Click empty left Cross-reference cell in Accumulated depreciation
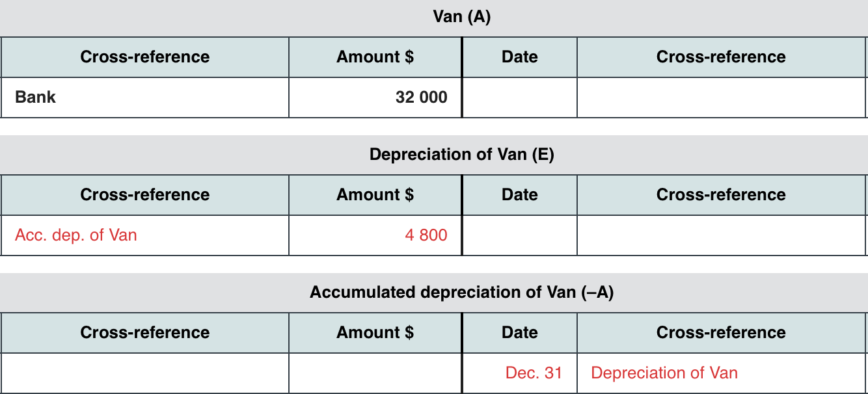The width and height of the screenshot is (868, 394). click(144, 373)
